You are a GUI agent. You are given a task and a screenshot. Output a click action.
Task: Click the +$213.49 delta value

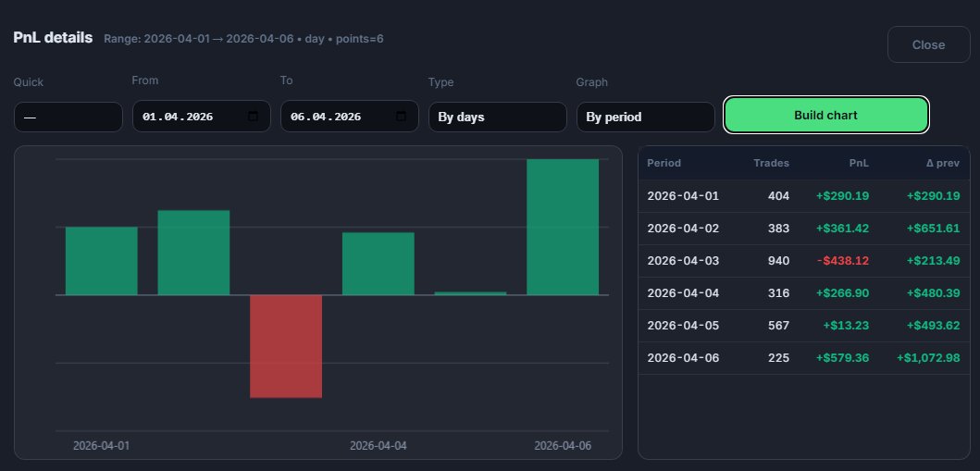[934, 261]
